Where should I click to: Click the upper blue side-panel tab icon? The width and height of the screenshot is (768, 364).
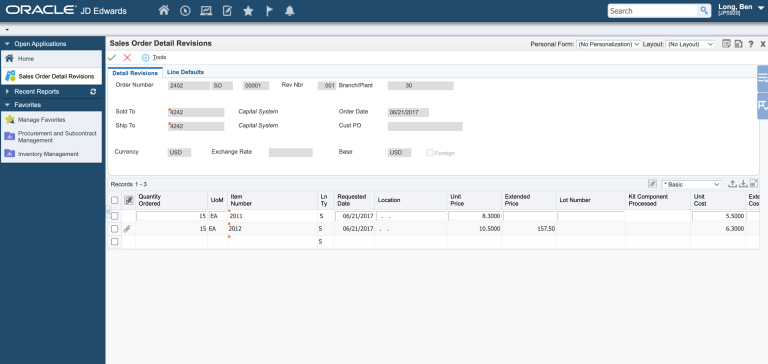click(763, 78)
